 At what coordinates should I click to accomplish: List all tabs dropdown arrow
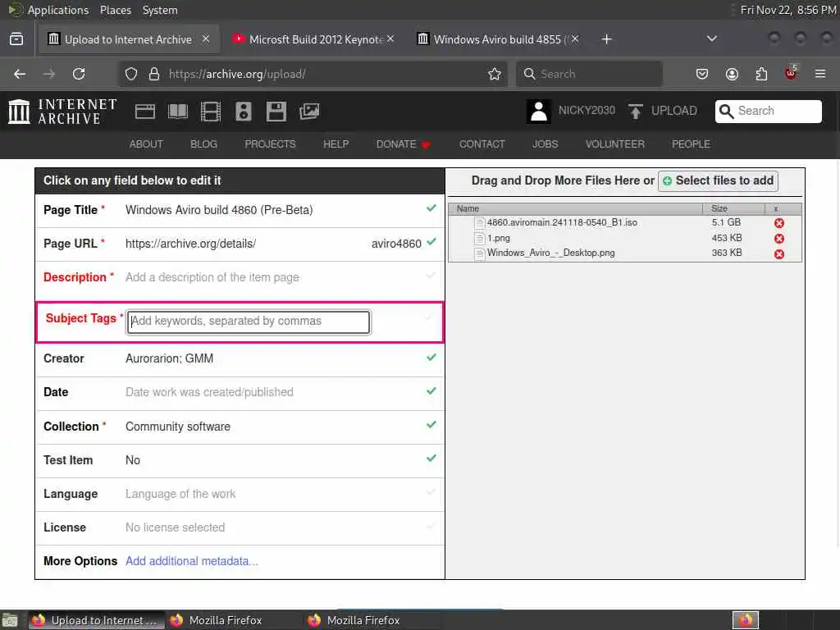click(x=712, y=39)
